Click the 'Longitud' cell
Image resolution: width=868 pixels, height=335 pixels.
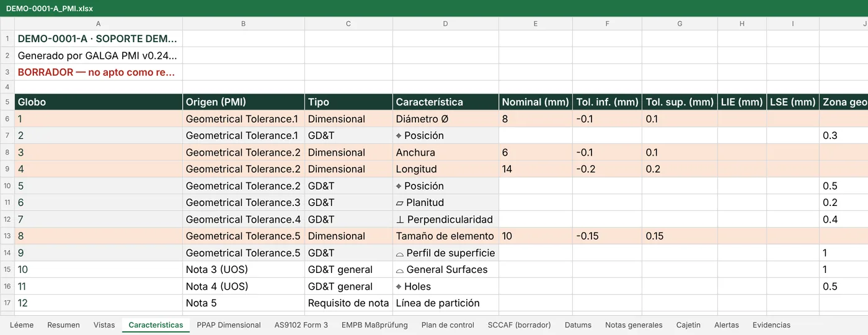coord(446,169)
